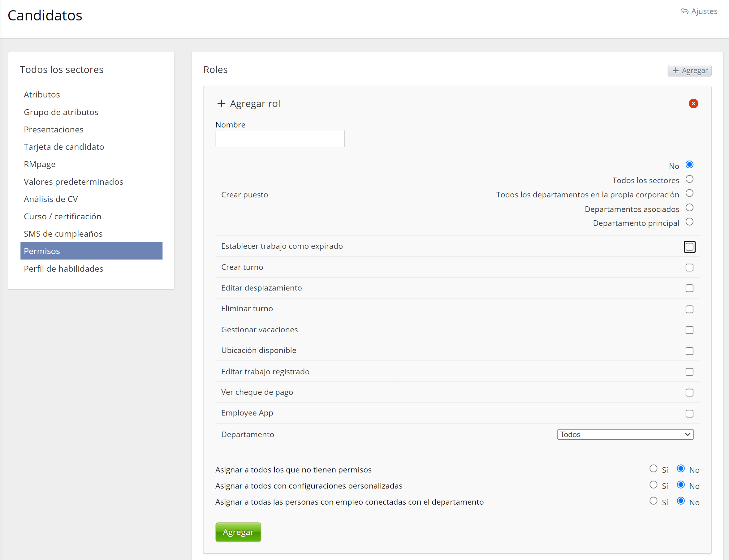Click the red close icon on Agregar rol
729x560 pixels.
(x=693, y=104)
